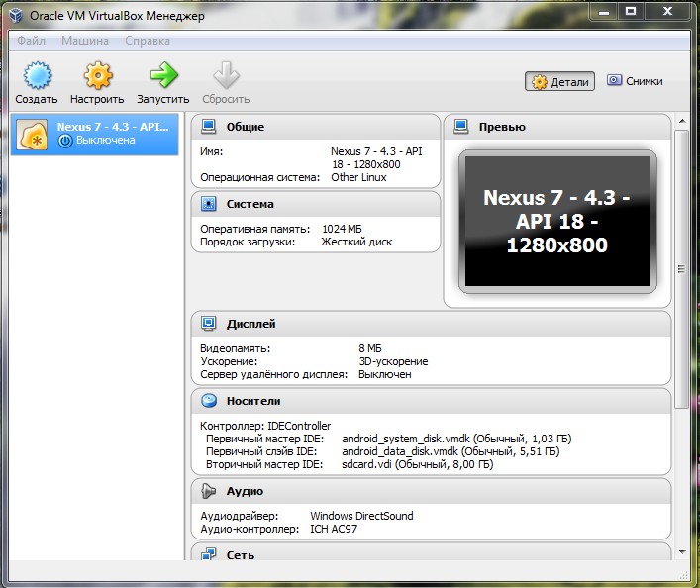Minimize the VirtualBox window
This screenshot has height=588, width=700.
tap(604, 12)
